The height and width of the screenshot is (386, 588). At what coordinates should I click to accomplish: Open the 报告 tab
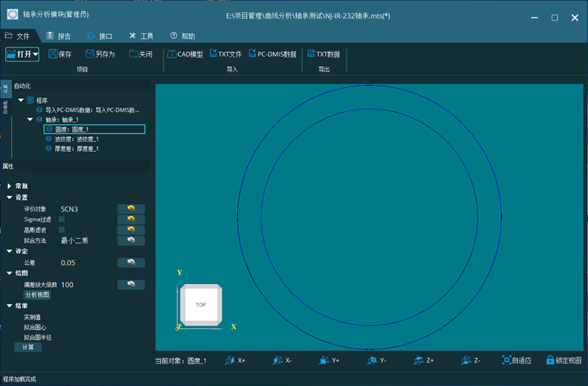pos(59,36)
